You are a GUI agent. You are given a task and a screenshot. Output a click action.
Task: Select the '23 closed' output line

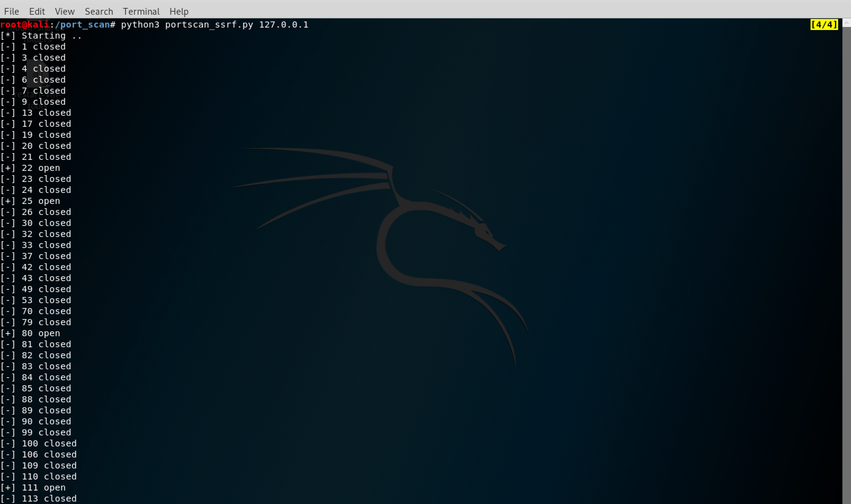[36, 179]
